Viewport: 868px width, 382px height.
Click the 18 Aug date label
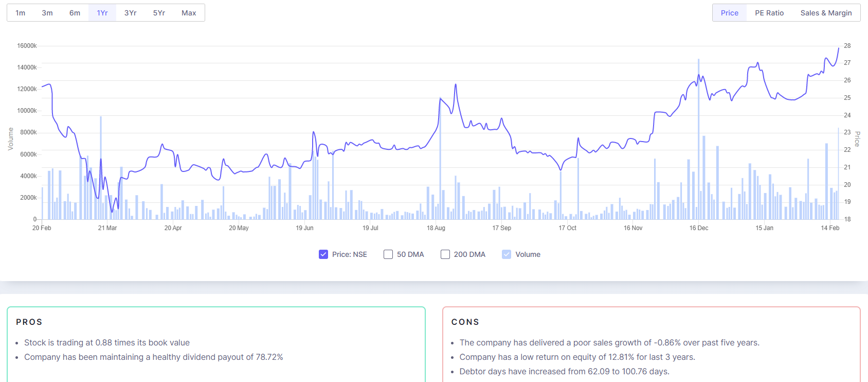[436, 228]
